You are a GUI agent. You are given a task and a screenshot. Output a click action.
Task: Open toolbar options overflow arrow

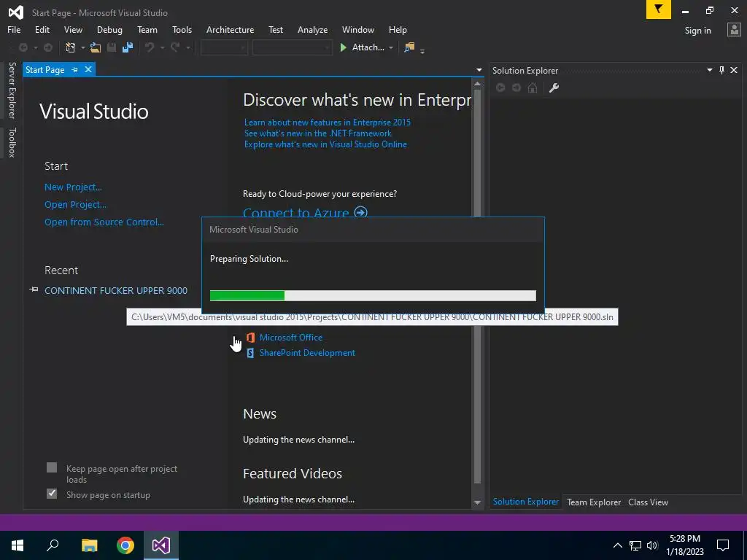pos(422,50)
